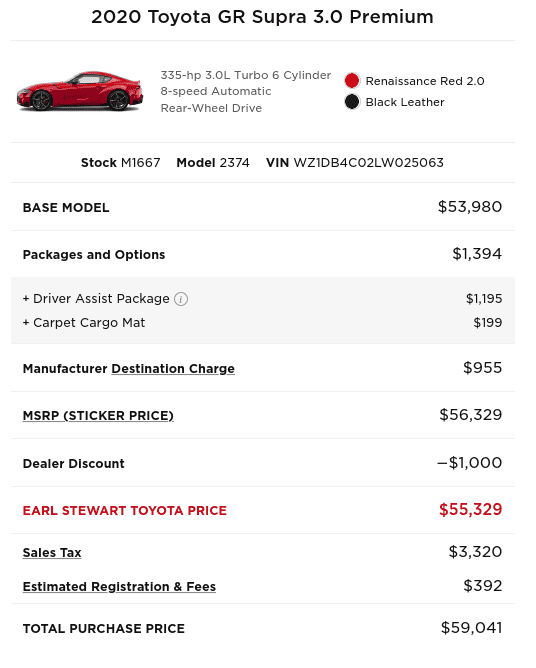
Task: Open the MSRP (Sticker Price) link
Action: (98, 415)
